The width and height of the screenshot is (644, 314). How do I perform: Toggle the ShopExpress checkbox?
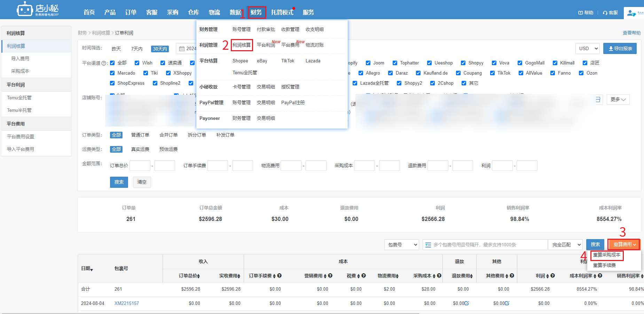(112, 83)
